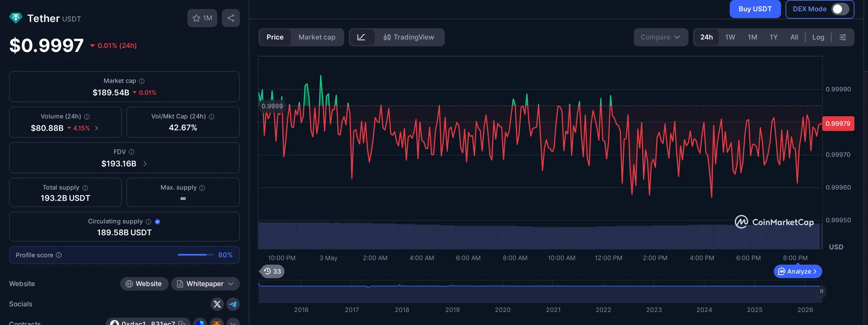Select the 24h time range
Image resolution: width=868 pixels, height=325 pixels.
[x=707, y=37]
